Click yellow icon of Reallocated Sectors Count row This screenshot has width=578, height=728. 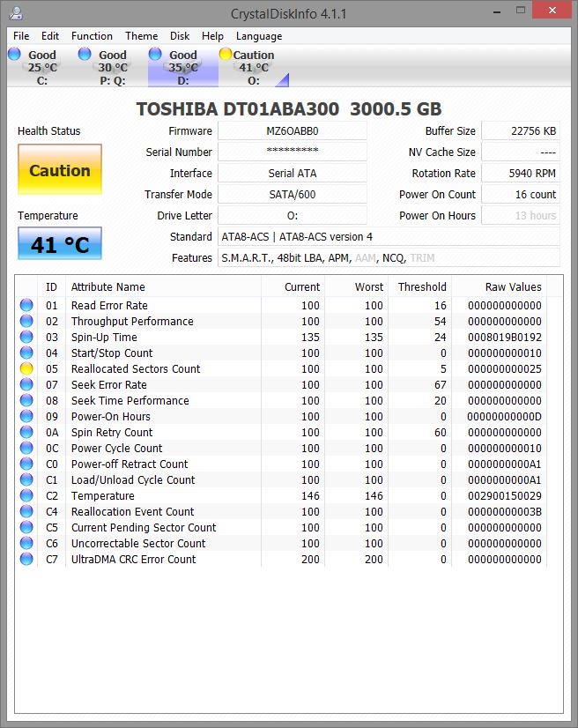26,368
